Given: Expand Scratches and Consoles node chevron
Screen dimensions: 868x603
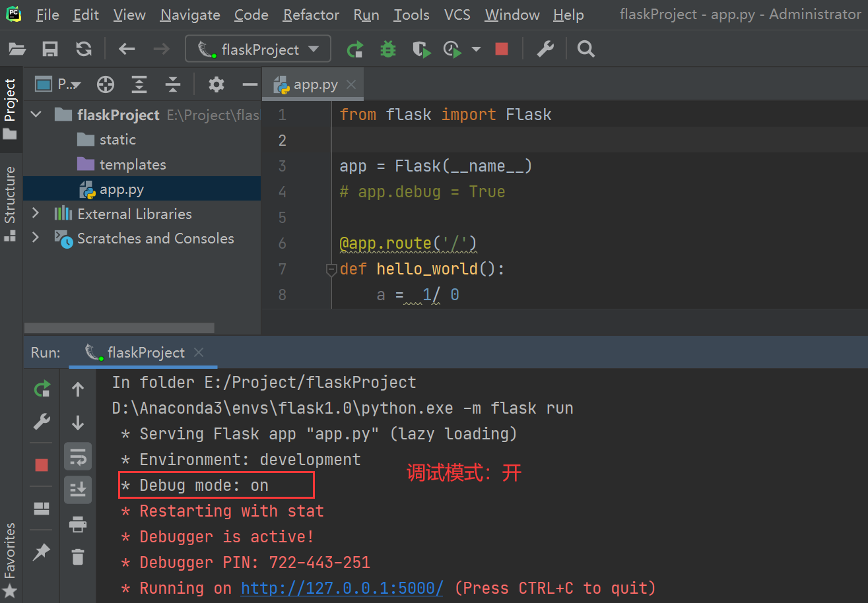Looking at the screenshot, I should coord(36,238).
